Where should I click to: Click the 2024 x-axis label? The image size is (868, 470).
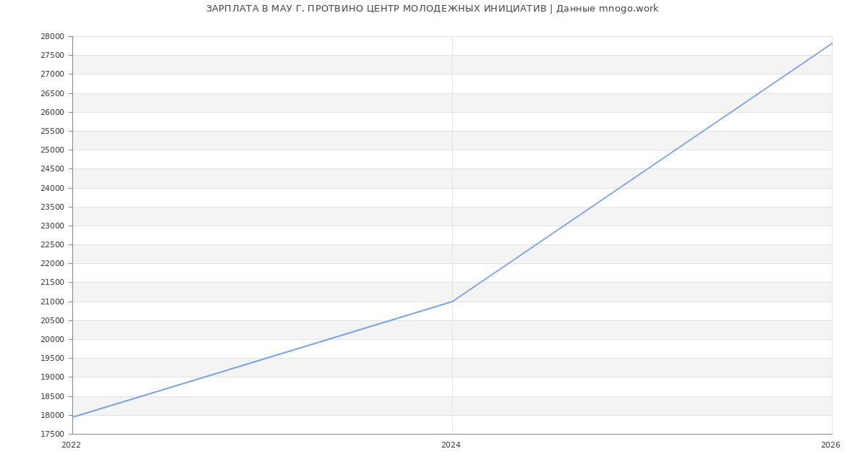click(x=451, y=445)
